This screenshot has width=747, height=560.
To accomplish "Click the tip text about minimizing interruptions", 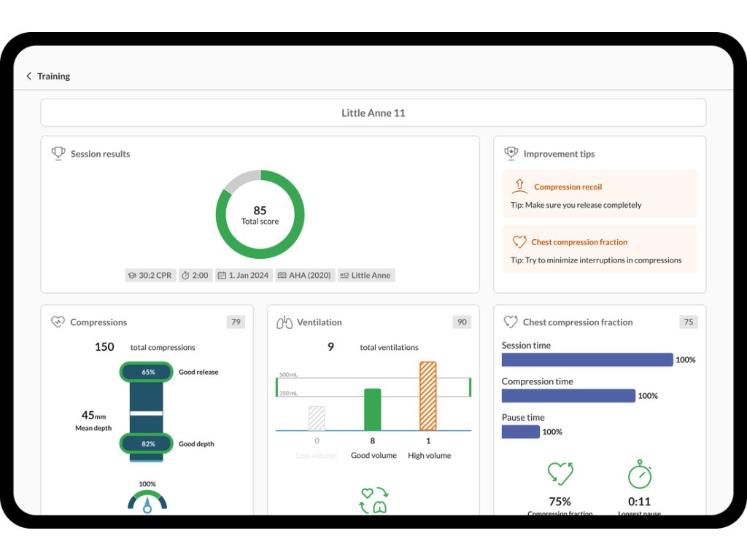I will tap(603, 260).
